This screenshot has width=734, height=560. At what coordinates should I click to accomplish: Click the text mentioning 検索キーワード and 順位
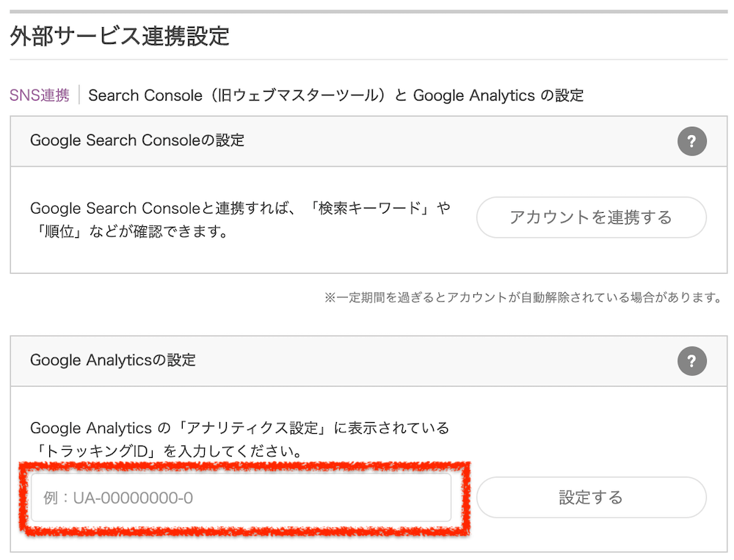click(240, 219)
